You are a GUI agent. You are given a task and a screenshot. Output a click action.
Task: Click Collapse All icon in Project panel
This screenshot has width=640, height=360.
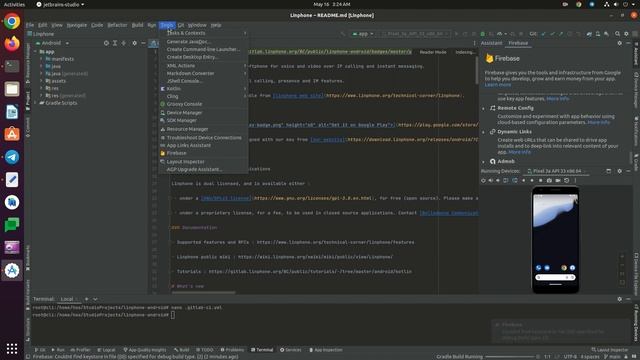(x=124, y=43)
